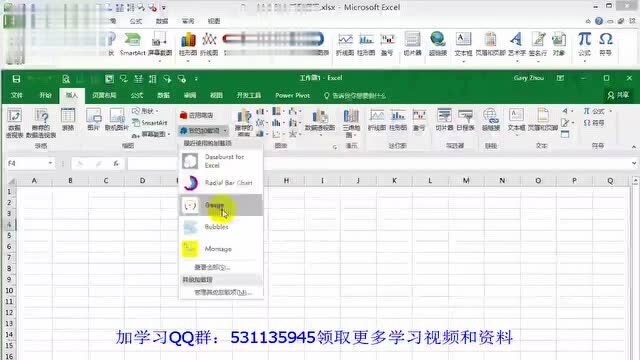640x360 pixels.
Task: Click the Tell me what you want search box
Action: (x=354, y=96)
